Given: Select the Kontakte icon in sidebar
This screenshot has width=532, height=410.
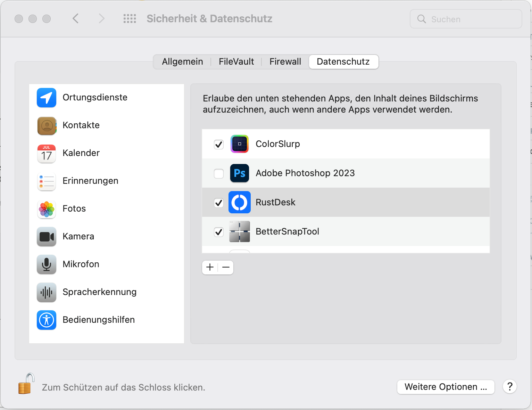Looking at the screenshot, I should [x=47, y=125].
